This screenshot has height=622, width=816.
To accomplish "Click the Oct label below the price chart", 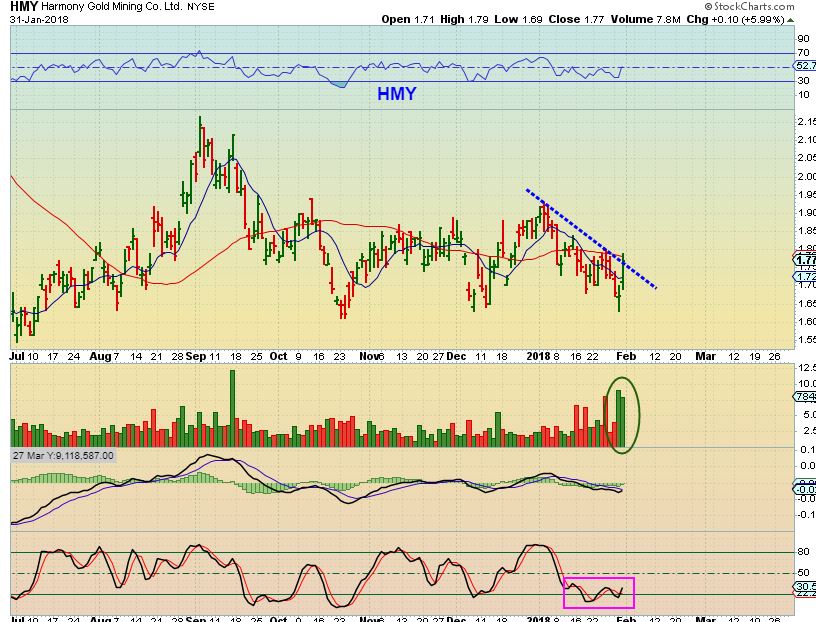I will click(278, 357).
